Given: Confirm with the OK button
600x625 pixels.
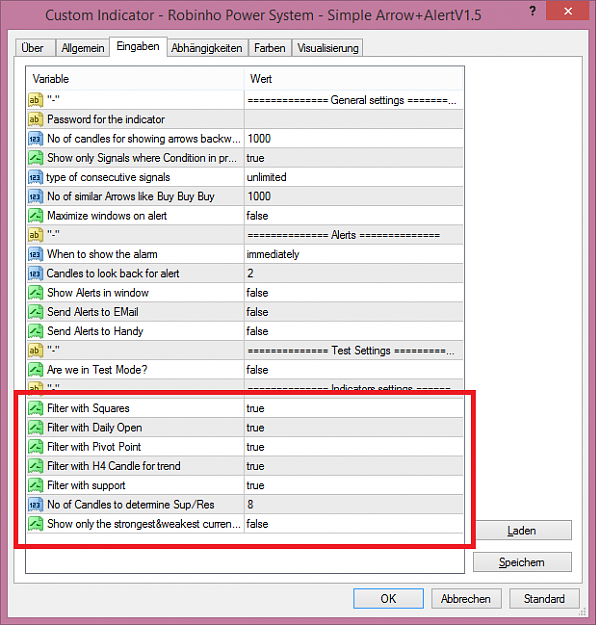Looking at the screenshot, I should pyautogui.click(x=388, y=599).
